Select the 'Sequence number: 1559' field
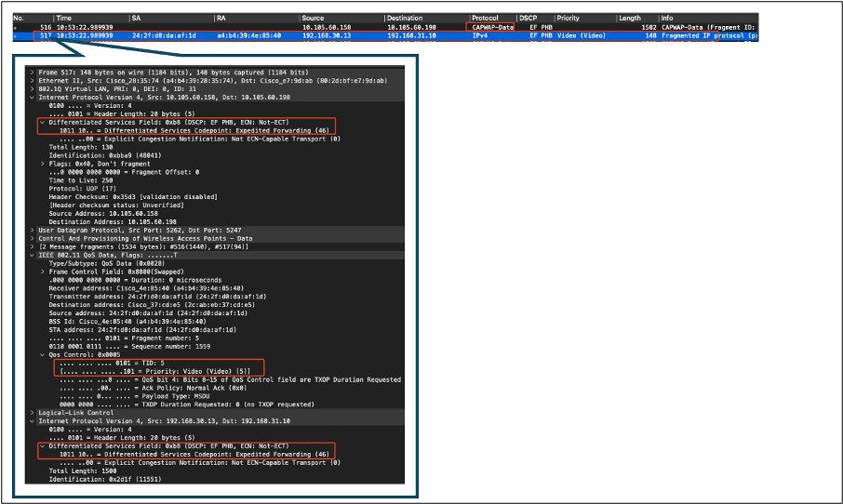 tap(129, 347)
